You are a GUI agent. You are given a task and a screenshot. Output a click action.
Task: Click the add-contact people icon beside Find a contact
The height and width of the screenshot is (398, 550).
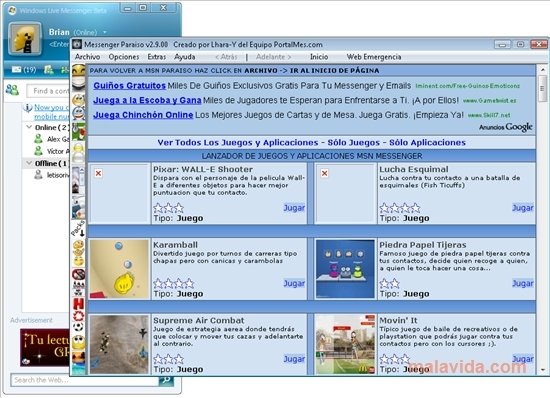click(12, 90)
